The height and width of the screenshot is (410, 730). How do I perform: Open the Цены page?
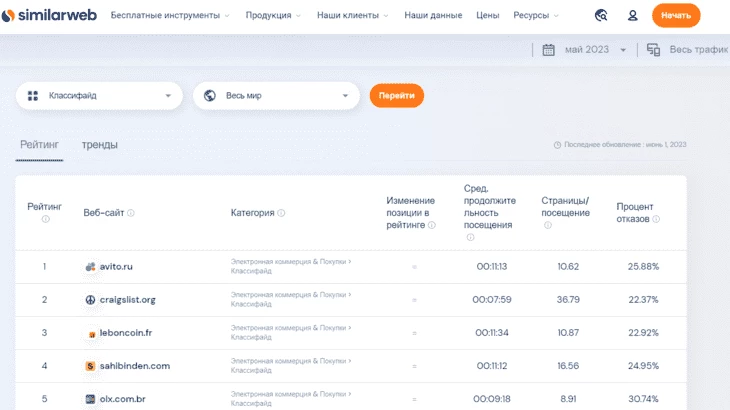click(x=487, y=15)
